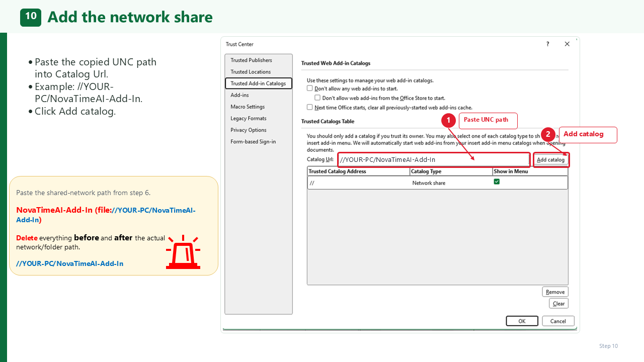Select the Trusted Catalog Address column header
Viewport: 644px width, 362px height.
(358, 171)
